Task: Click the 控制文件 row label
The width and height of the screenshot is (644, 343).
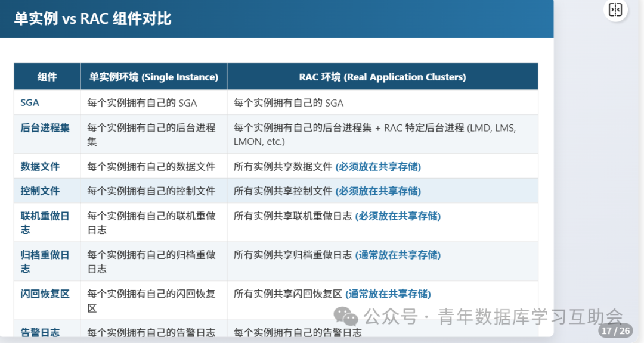Action: 41,191
